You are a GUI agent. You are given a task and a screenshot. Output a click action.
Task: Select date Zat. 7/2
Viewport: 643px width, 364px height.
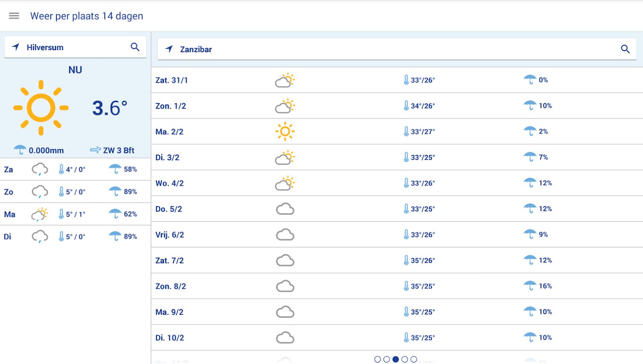[x=170, y=260]
